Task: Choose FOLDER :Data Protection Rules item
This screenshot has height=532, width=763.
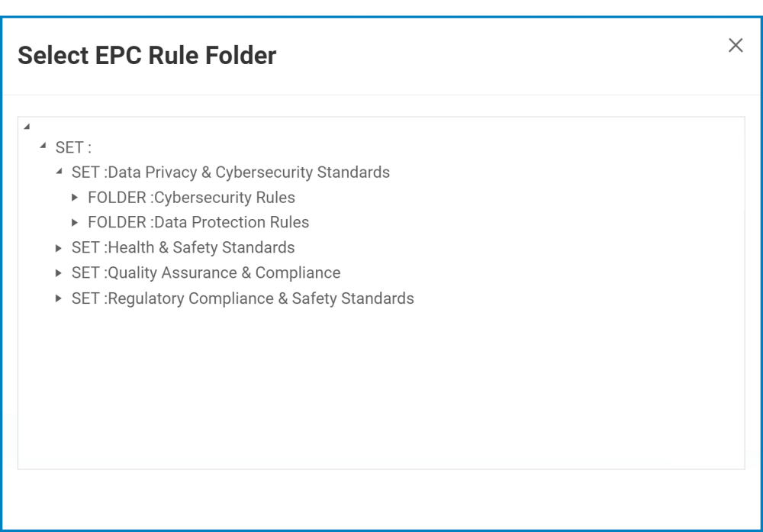Action: (x=198, y=223)
